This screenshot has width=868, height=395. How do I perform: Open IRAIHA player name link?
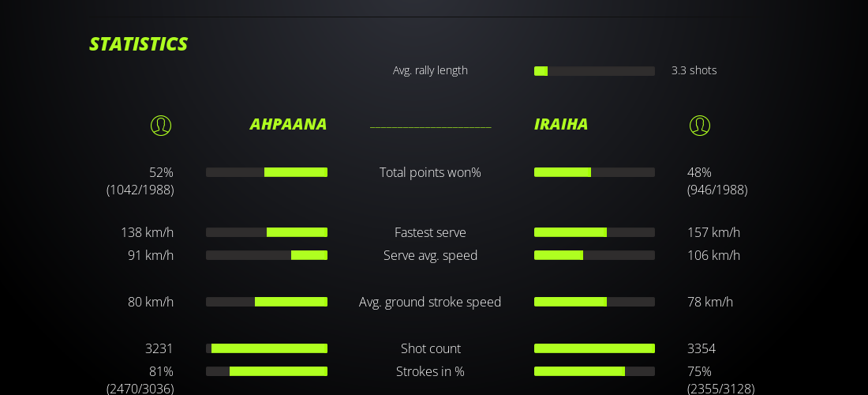coord(561,124)
